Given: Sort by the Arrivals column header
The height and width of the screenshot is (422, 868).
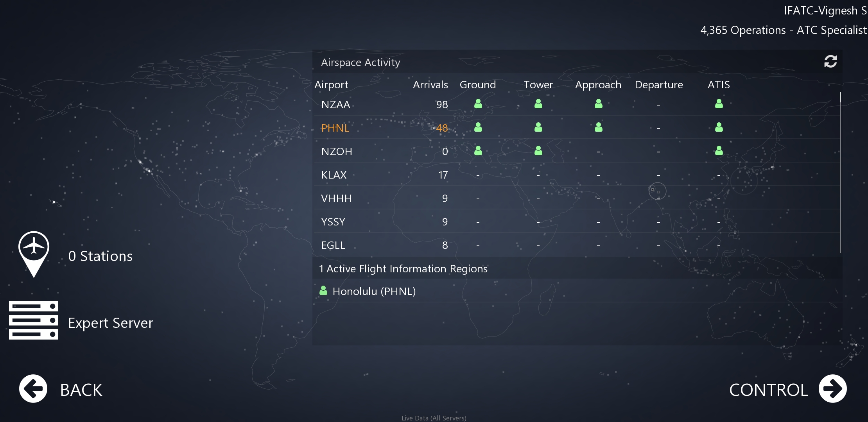Looking at the screenshot, I should 430,84.
